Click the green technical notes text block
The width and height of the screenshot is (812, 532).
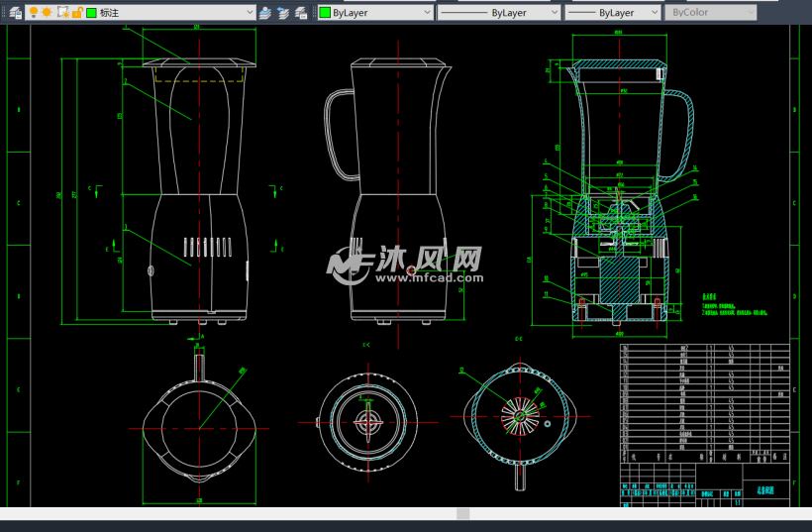coord(733,304)
